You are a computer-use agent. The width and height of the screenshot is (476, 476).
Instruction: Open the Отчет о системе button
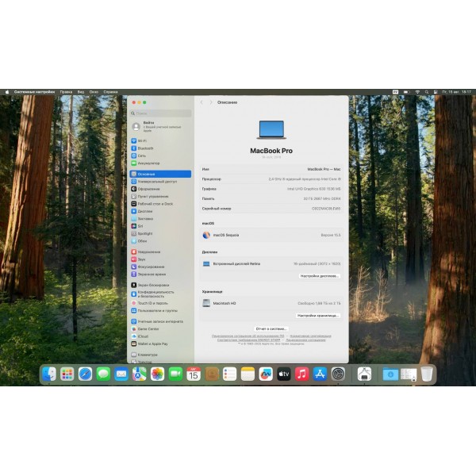[271, 328]
